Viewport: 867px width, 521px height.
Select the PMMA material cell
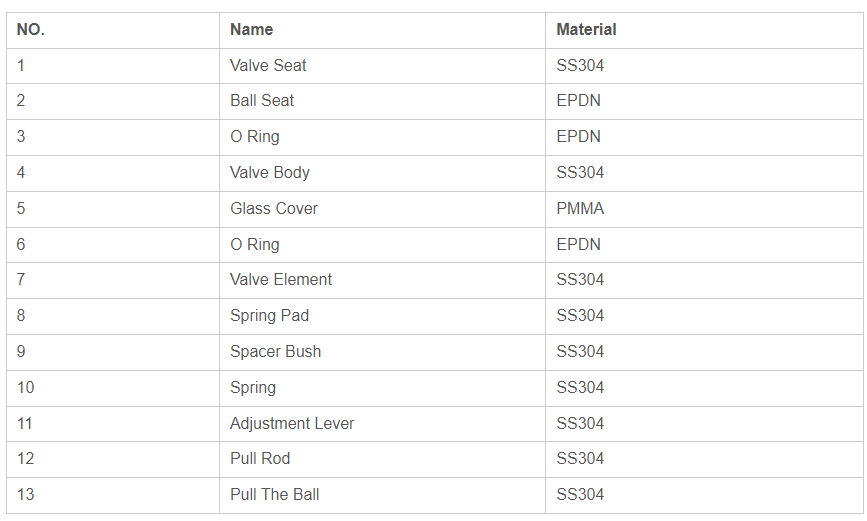tap(704, 209)
